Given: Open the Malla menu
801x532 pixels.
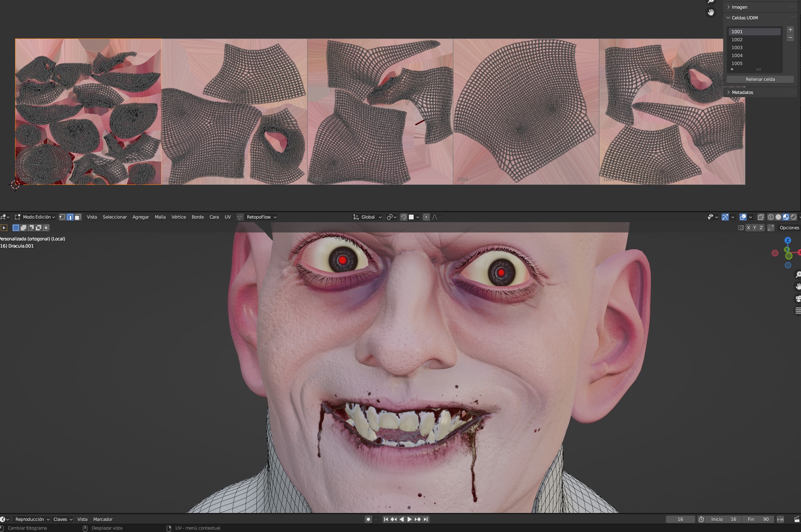Looking at the screenshot, I should coord(160,217).
